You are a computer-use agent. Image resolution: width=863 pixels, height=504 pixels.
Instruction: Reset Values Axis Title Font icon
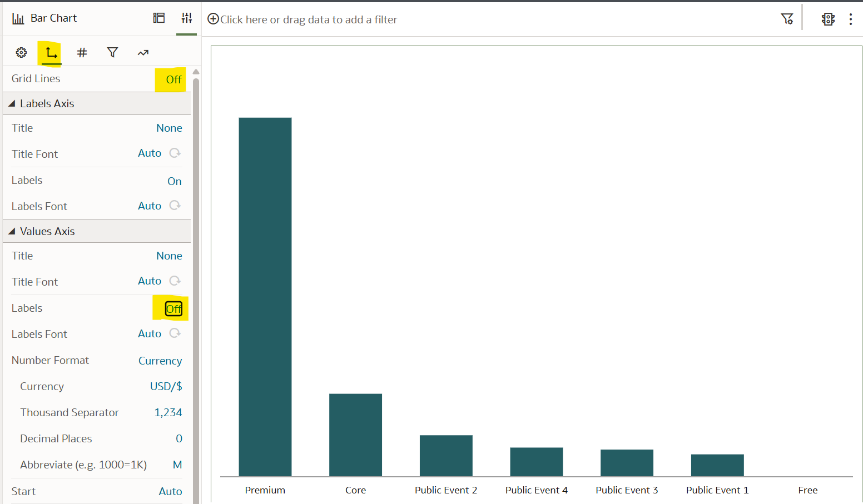click(x=175, y=281)
